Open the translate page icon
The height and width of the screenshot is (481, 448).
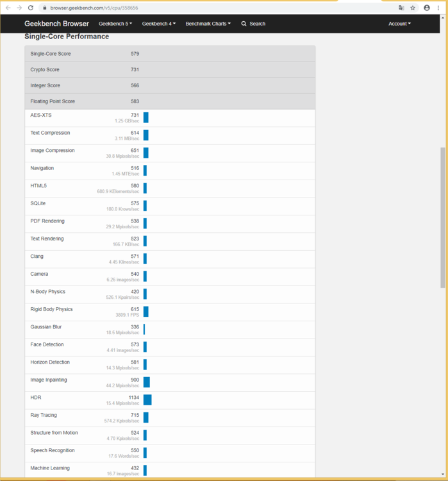point(401,8)
